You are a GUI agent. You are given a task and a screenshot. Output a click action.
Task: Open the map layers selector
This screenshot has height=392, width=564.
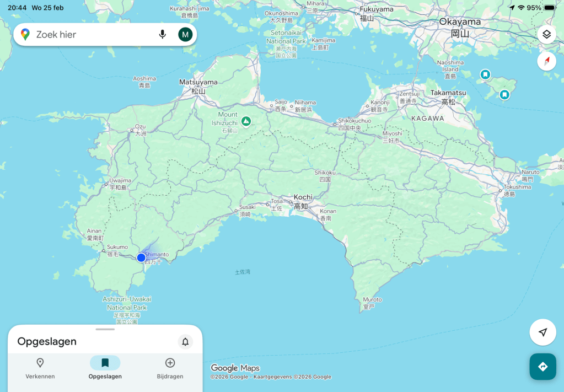[546, 34]
